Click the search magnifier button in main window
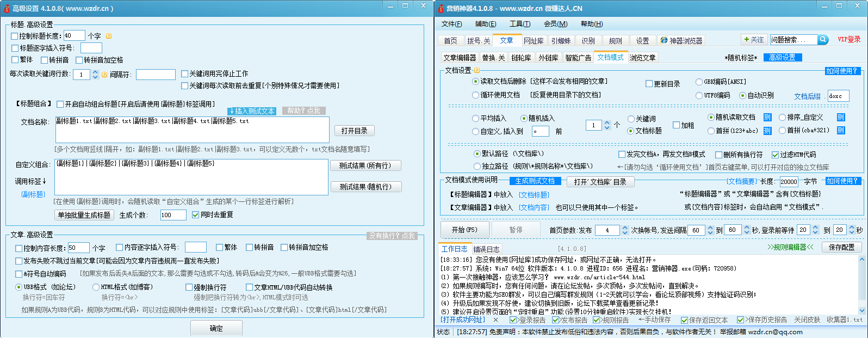The image size is (868, 338). click(823, 40)
